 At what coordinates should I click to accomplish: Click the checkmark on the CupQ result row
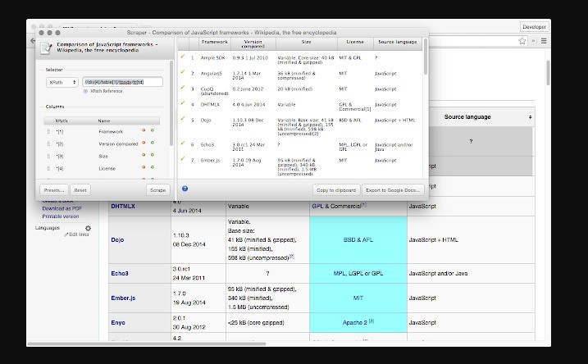click(183, 88)
